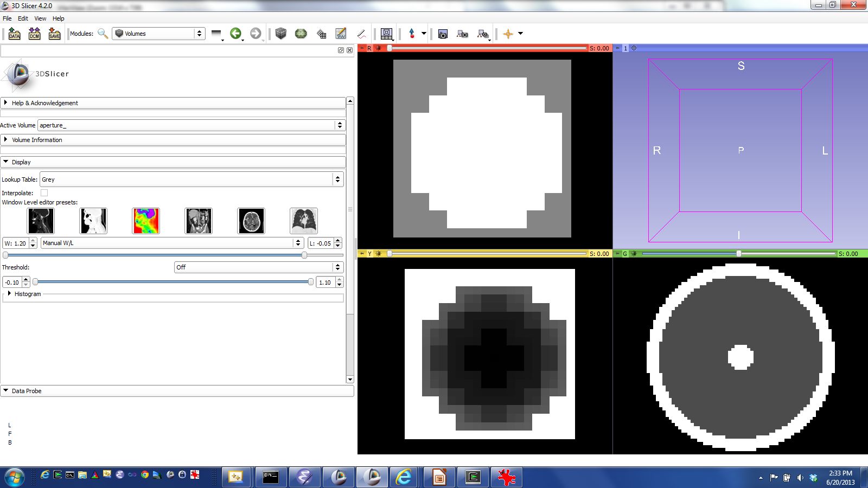This screenshot has height=488, width=868.
Task: Enable the Interpolate checkbox
Action: point(44,193)
